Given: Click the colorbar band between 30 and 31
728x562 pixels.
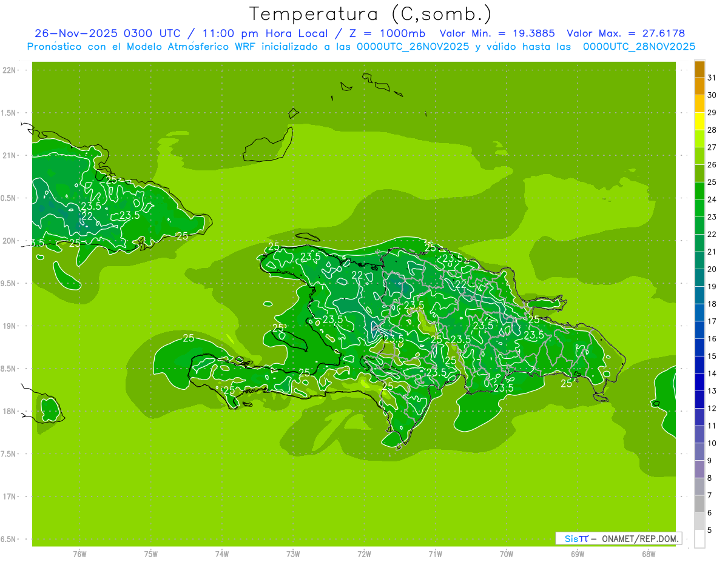Looking at the screenshot, I should tap(699, 86).
